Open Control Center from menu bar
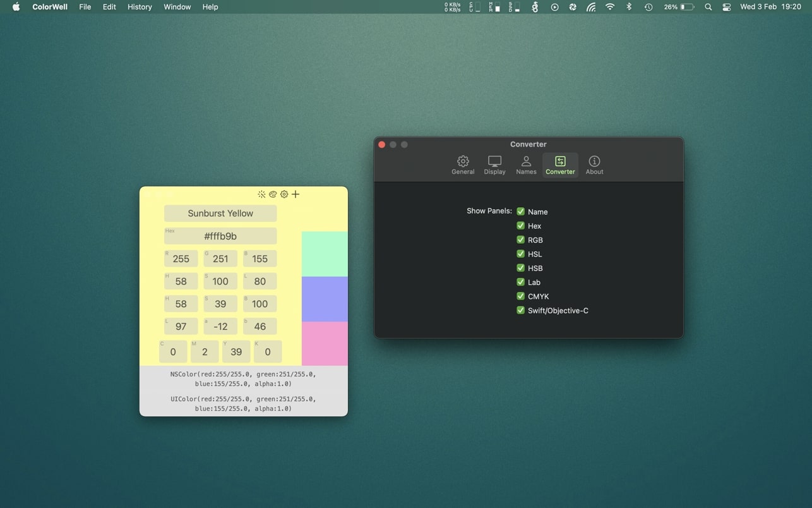This screenshot has width=812, height=508. point(726,7)
